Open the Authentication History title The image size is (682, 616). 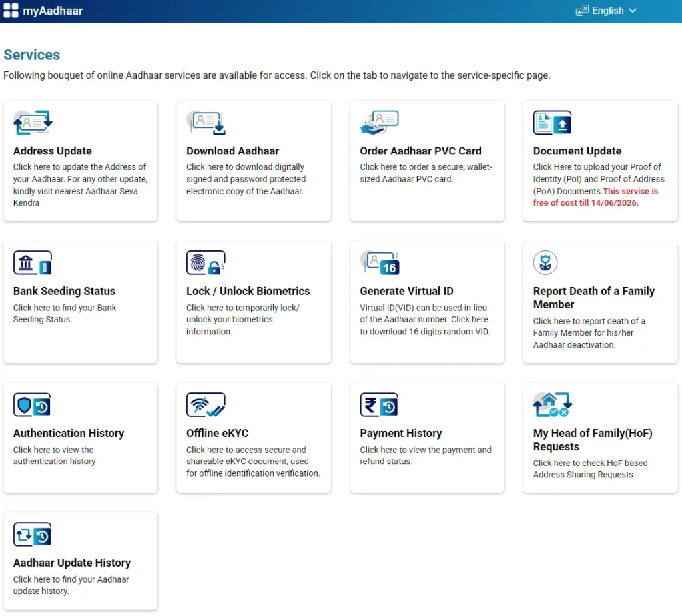(69, 434)
